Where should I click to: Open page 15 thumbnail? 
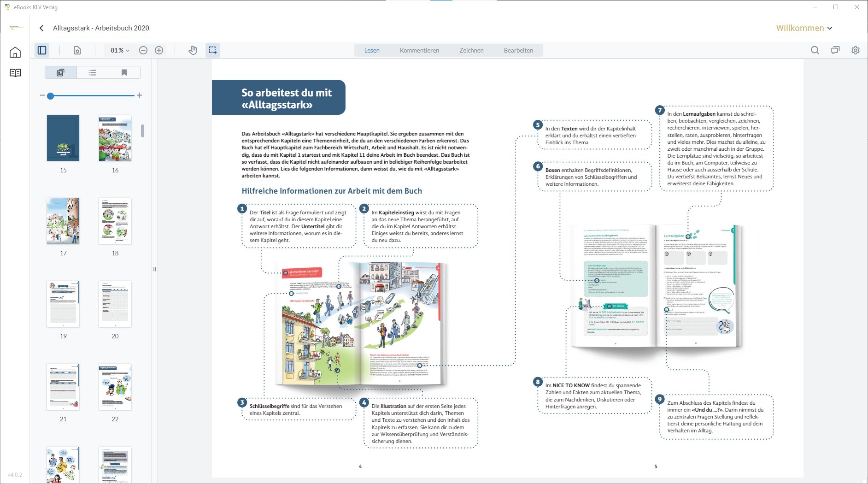(63, 138)
